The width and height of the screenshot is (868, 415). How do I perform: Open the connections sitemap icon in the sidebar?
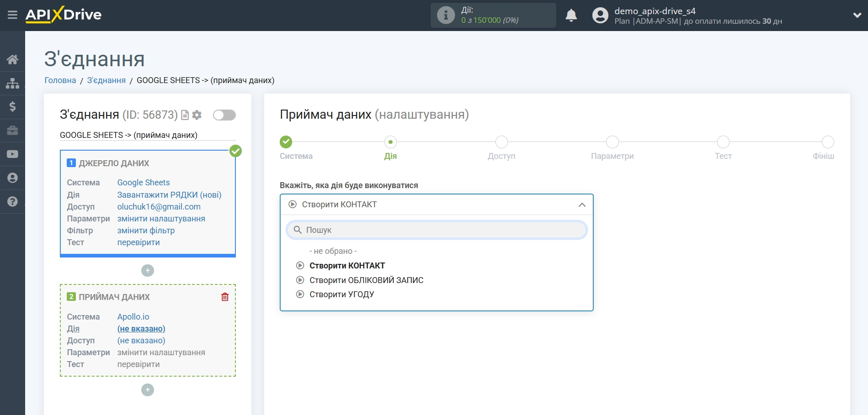pos(12,83)
